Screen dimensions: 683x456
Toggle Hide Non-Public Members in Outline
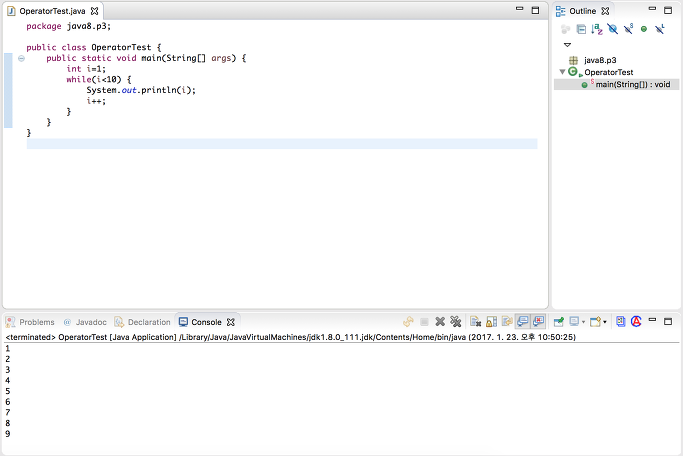pos(644,29)
